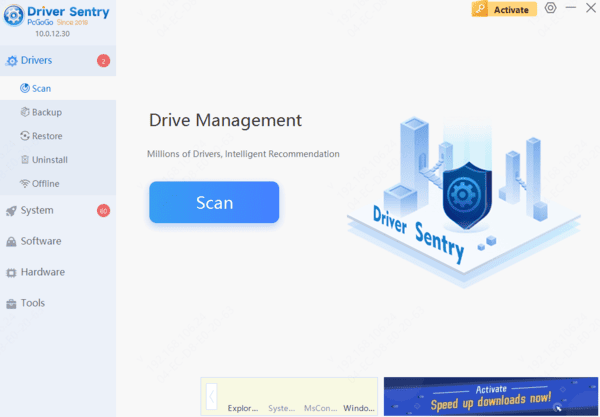Click the Hardware chip icon
Screen dimensions: 600x417
pyautogui.click(x=11, y=272)
